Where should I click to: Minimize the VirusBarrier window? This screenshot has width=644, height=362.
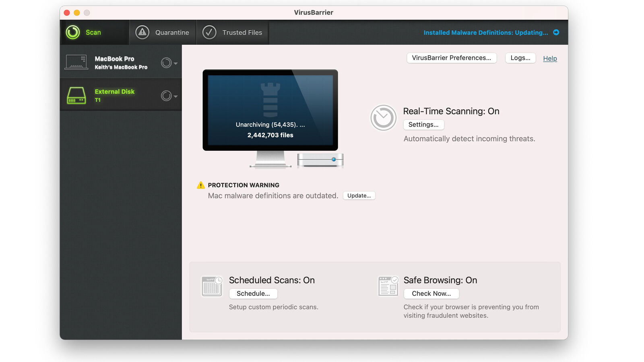point(77,12)
